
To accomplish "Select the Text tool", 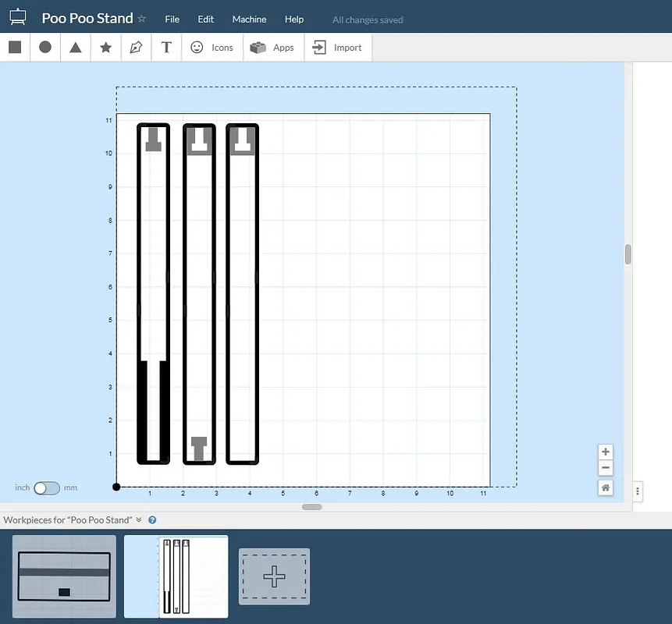I will [166, 48].
